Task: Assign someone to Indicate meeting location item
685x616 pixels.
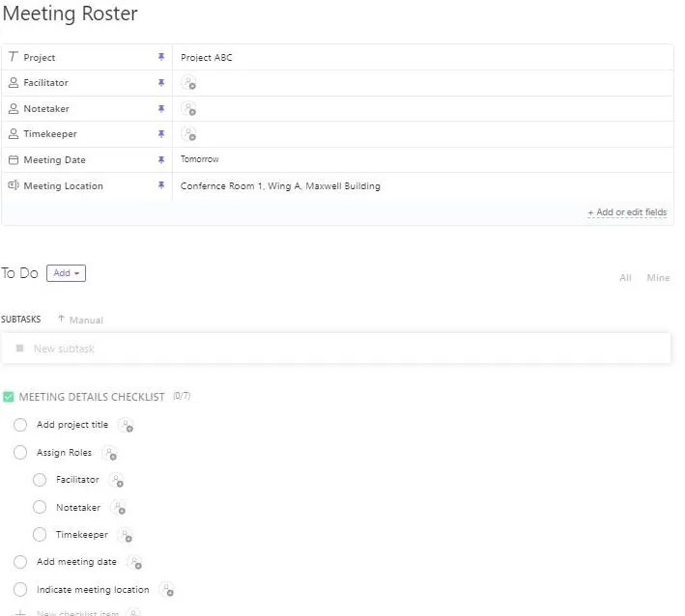Action: 167,590
